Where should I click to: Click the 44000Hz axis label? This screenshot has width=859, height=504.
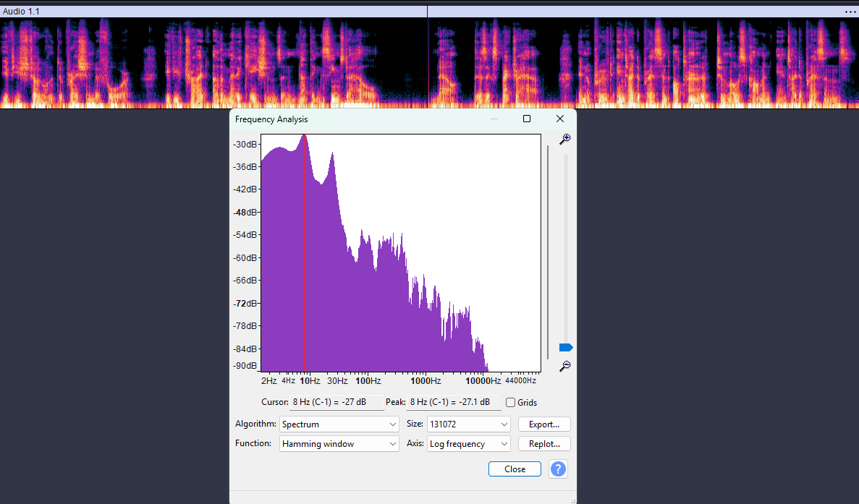point(520,381)
